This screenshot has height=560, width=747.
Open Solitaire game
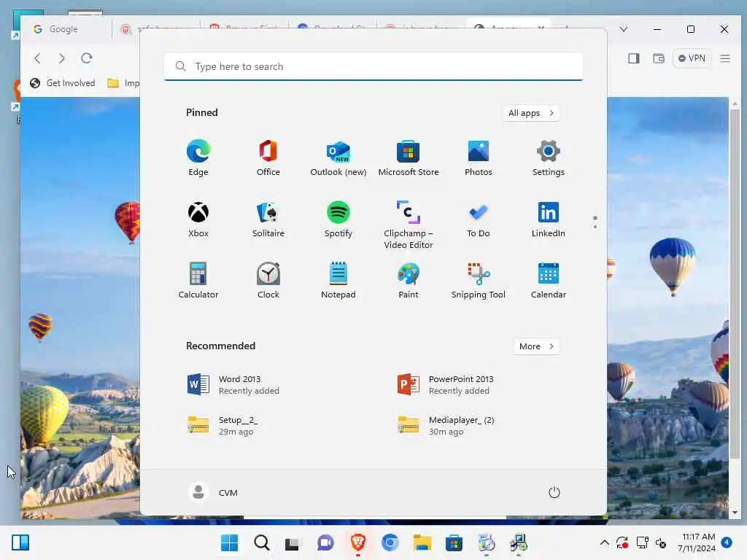(x=268, y=219)
